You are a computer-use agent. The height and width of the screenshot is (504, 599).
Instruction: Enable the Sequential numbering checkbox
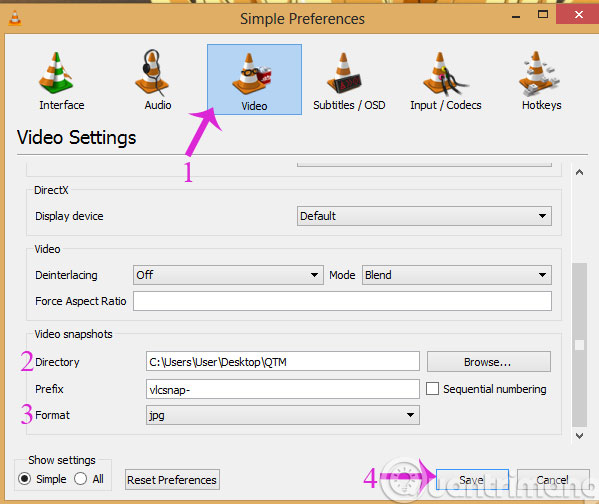point(432,389)
